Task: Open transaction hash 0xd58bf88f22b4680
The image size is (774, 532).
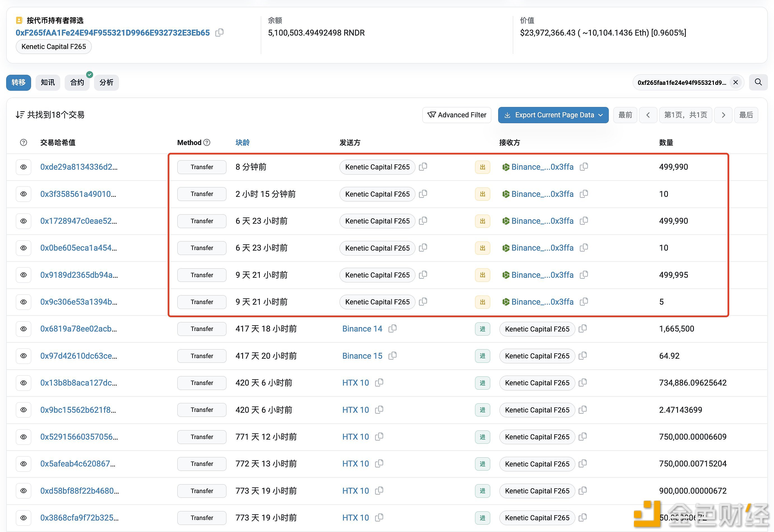Action: [x=79, y=491]
